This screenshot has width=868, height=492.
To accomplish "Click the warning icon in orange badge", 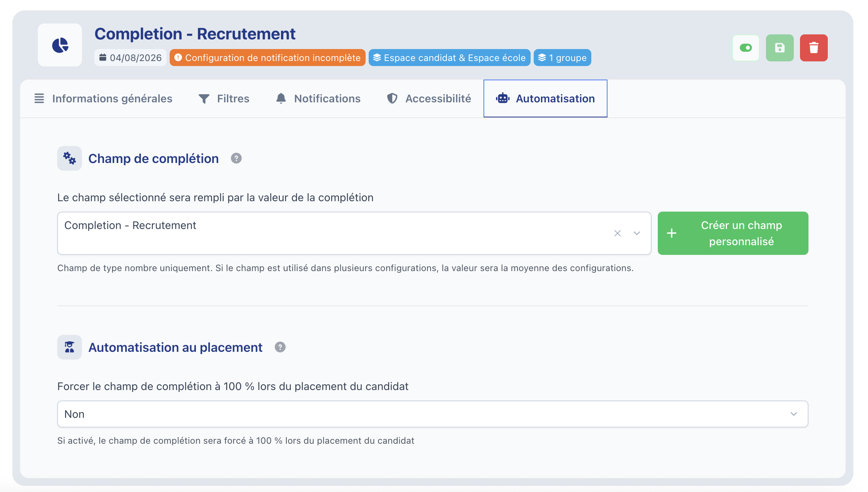I will point(178,58).
